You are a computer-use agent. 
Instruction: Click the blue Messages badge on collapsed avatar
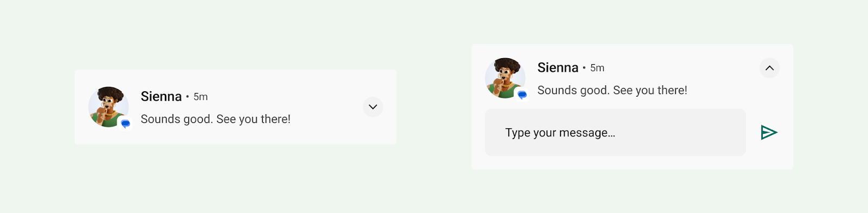tap(125, 124)
